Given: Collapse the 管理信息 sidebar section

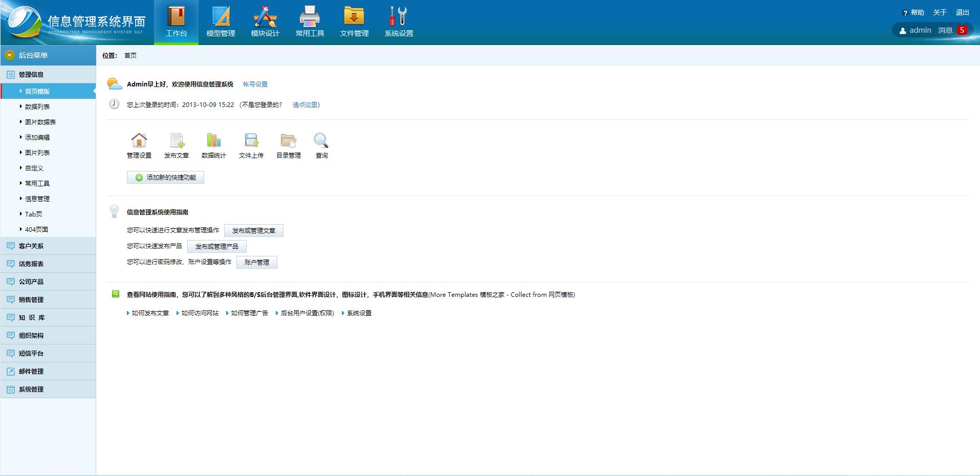Looking at the screenshot, I should coord(31,75).
